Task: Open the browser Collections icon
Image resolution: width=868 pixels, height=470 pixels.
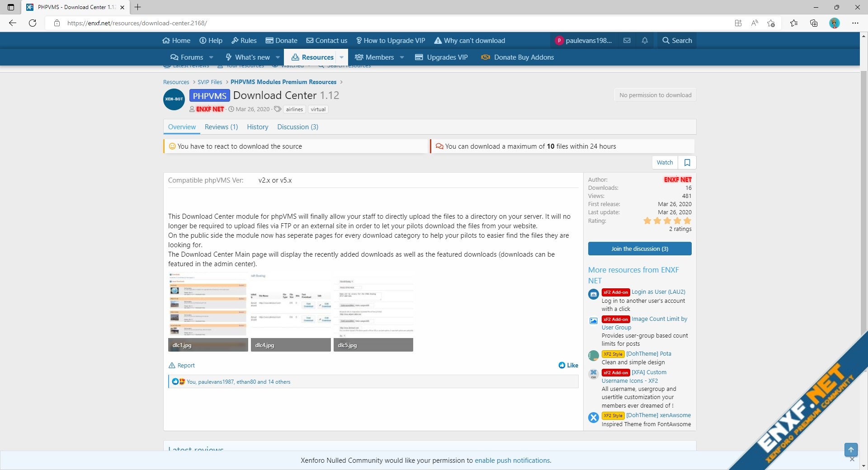Action: 814,23
